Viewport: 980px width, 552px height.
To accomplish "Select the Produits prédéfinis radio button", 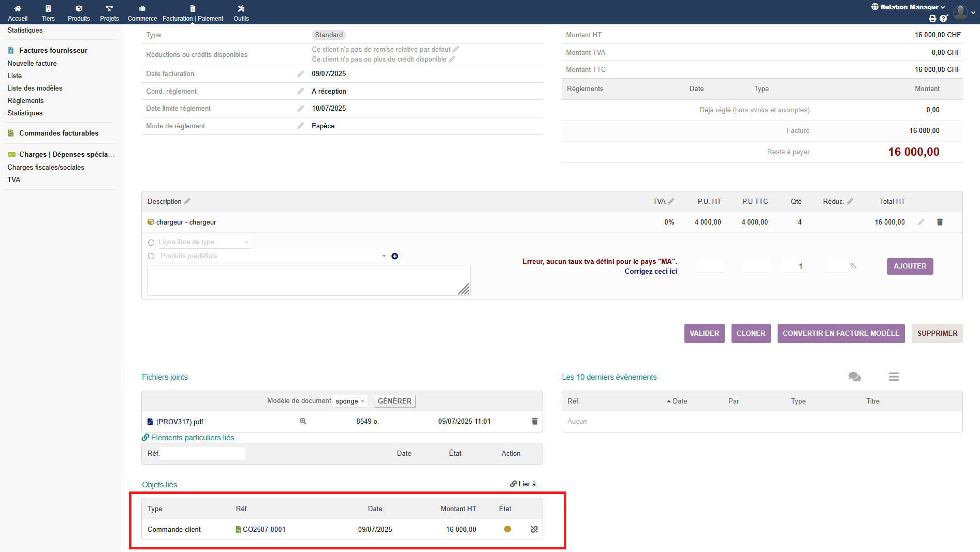I will (151, 256).
